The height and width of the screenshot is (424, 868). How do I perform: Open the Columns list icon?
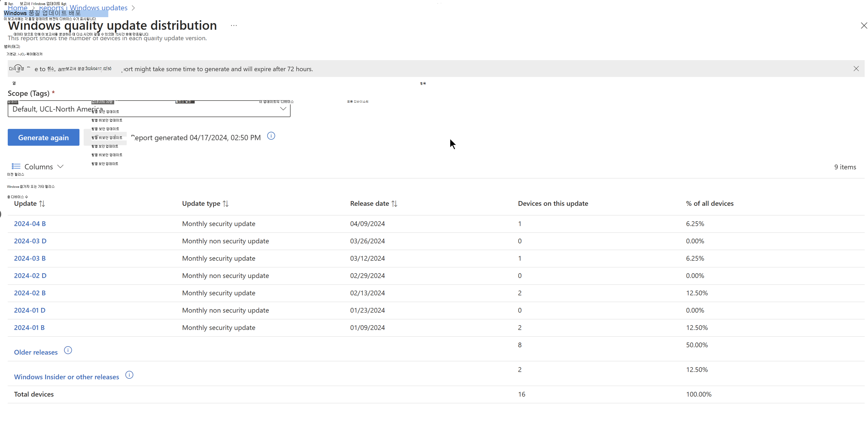click(x=16, y=166)
